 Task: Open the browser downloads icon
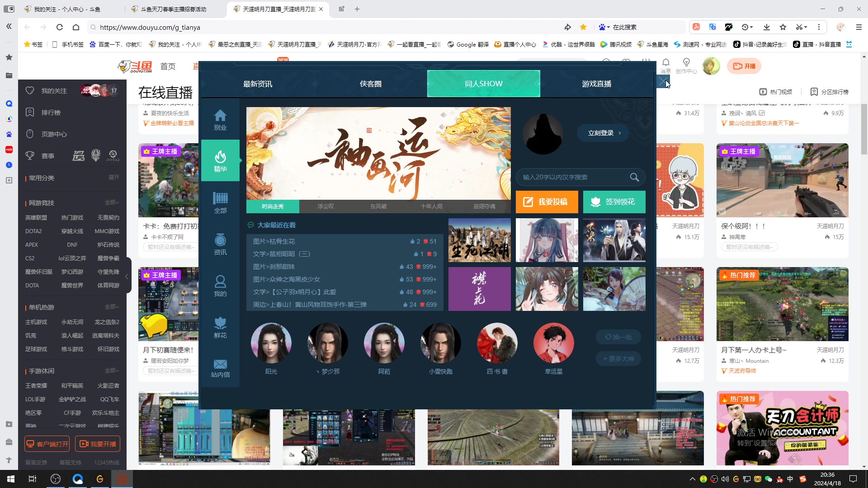767,27
